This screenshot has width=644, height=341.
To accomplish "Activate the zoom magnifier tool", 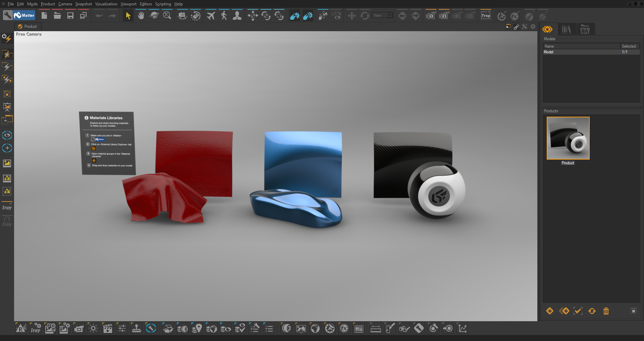I will (x=167, y=15).
